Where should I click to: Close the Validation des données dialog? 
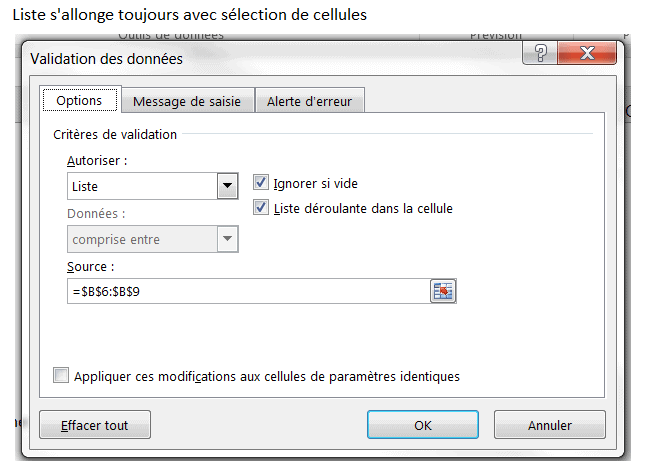pos(587,55)
